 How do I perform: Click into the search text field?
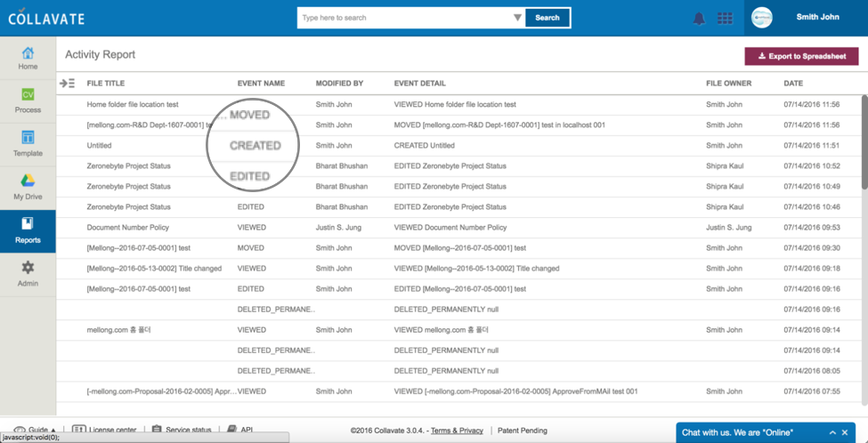coord(405,18)
